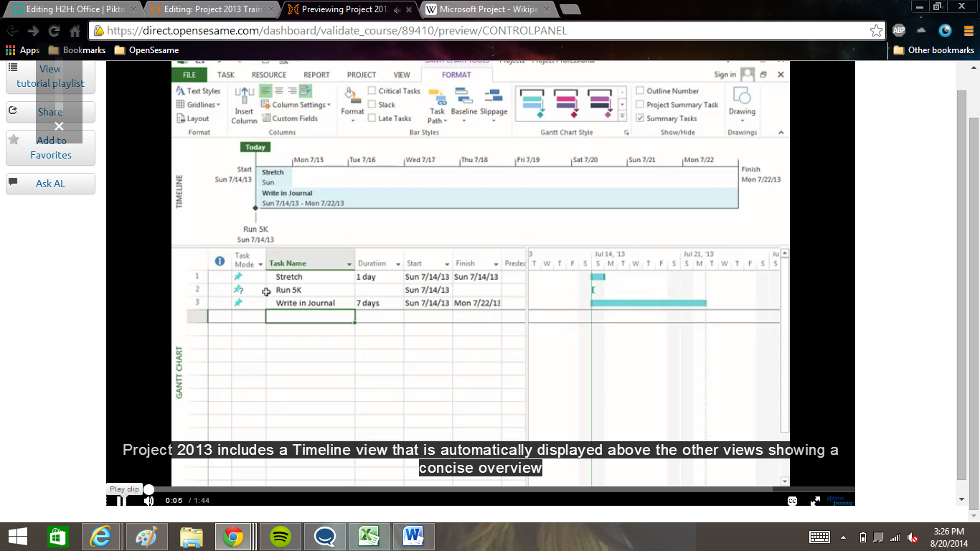Go to browser home page
This screenshot has width=980, height=551.
pos(75,31)
